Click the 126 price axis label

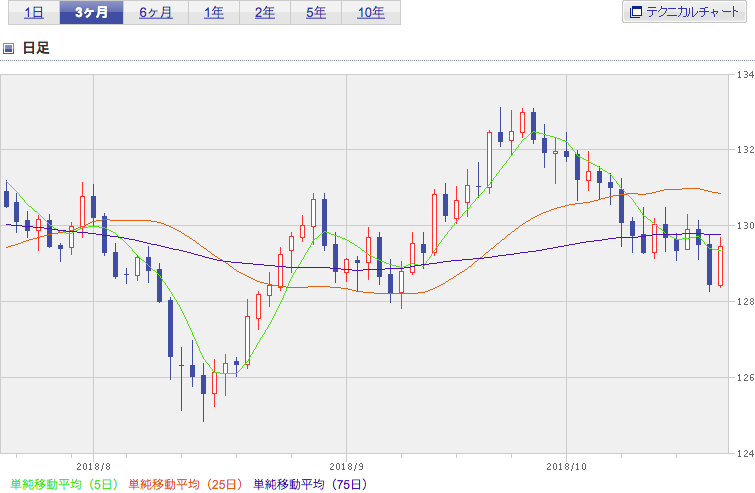(745, 377)
